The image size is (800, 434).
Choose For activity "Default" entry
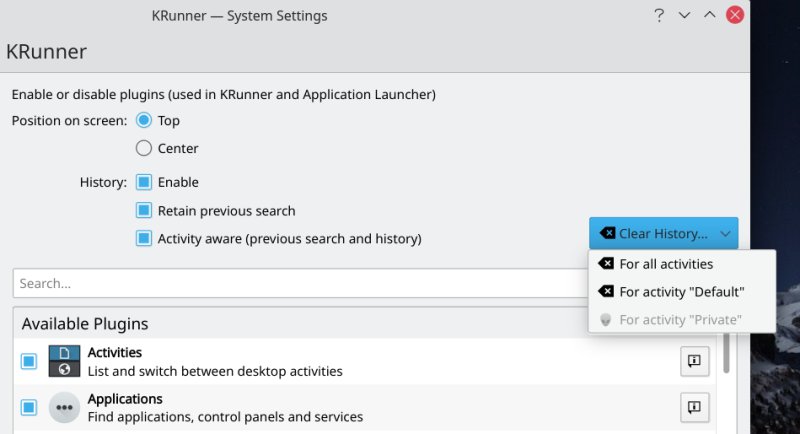pos(681,292)
